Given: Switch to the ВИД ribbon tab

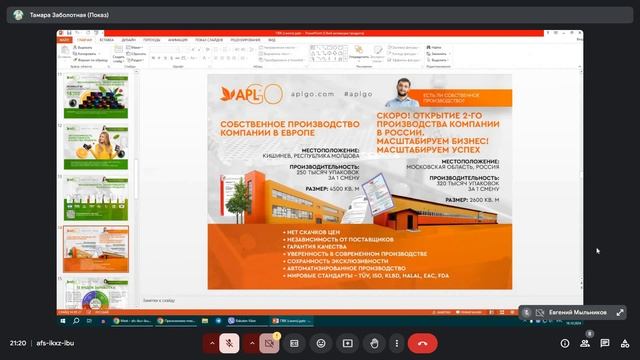Looking at the screenshot, I should pos(272,40).
